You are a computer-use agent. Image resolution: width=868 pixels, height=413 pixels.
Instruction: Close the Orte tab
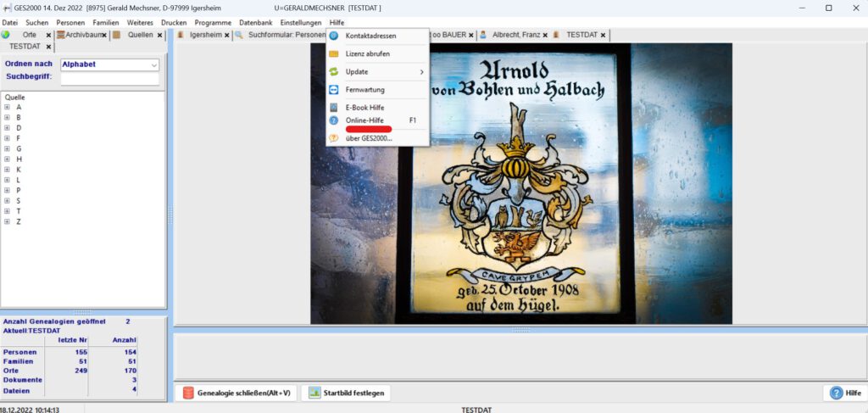(48, 35)
